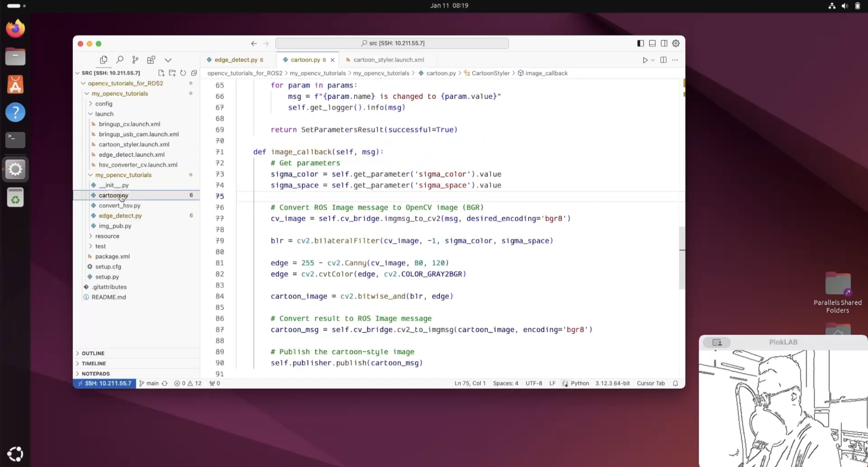
Task: Toggle the secondary side bar
Action: click(664, 43)
